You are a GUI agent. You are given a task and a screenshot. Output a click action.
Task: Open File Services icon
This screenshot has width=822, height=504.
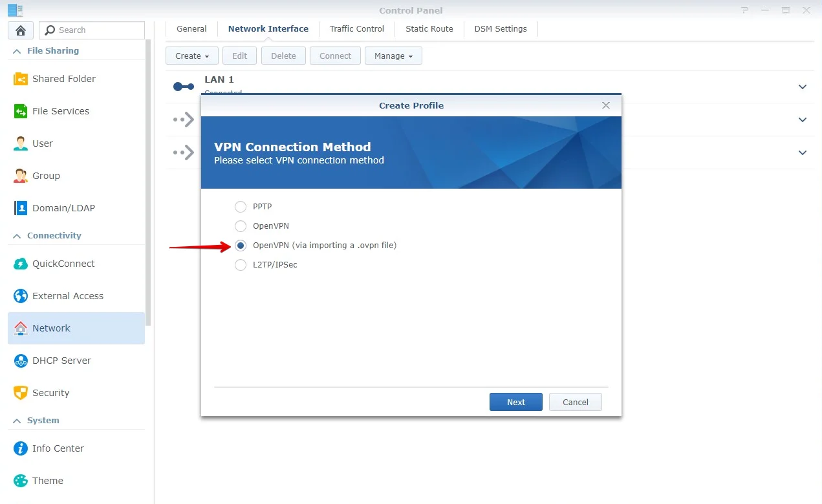pos(21,111)
